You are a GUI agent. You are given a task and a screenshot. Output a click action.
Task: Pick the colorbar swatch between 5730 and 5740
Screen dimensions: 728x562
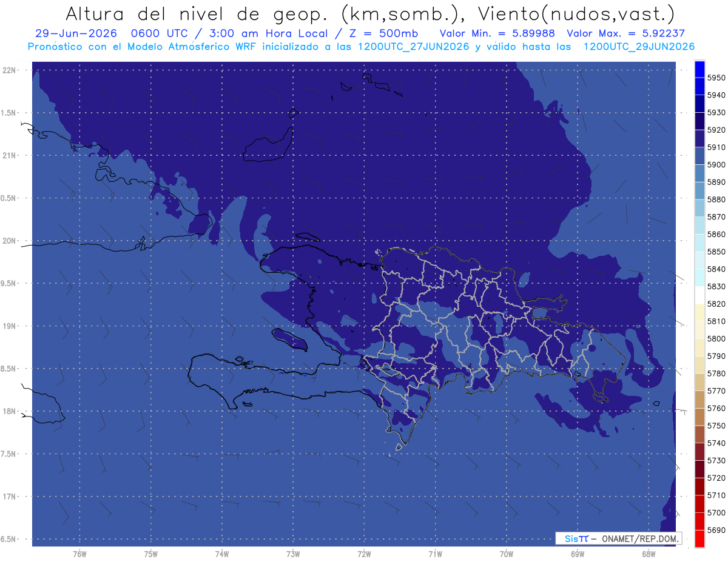click(x=699, y=452)
